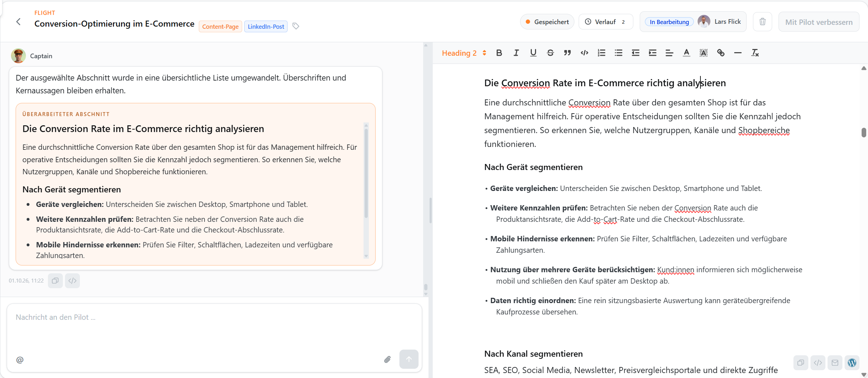Open the In Bearbeitung status selector
Viewport: 868px width, 378px height.
(x=669, y=22)
